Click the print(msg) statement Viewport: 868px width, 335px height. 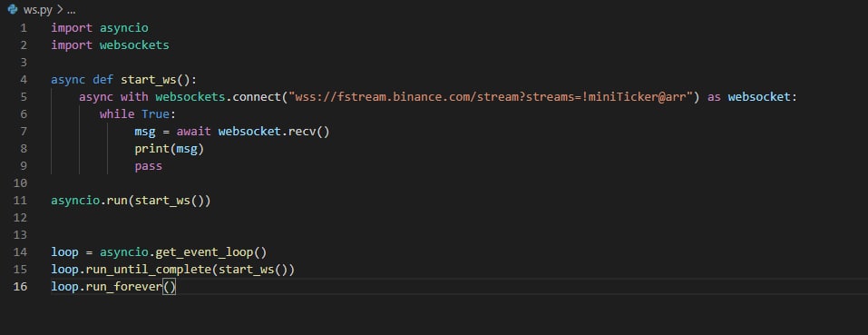[170, 149]
